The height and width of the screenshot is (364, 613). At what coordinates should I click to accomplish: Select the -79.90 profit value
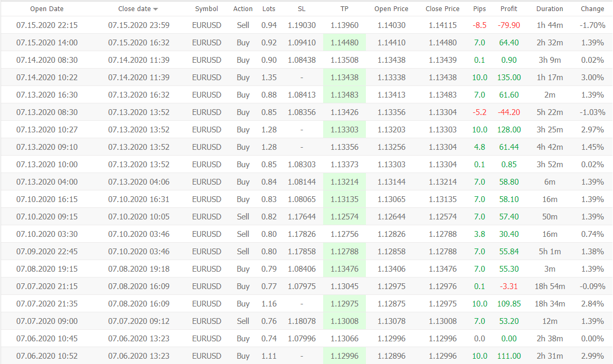508,25
